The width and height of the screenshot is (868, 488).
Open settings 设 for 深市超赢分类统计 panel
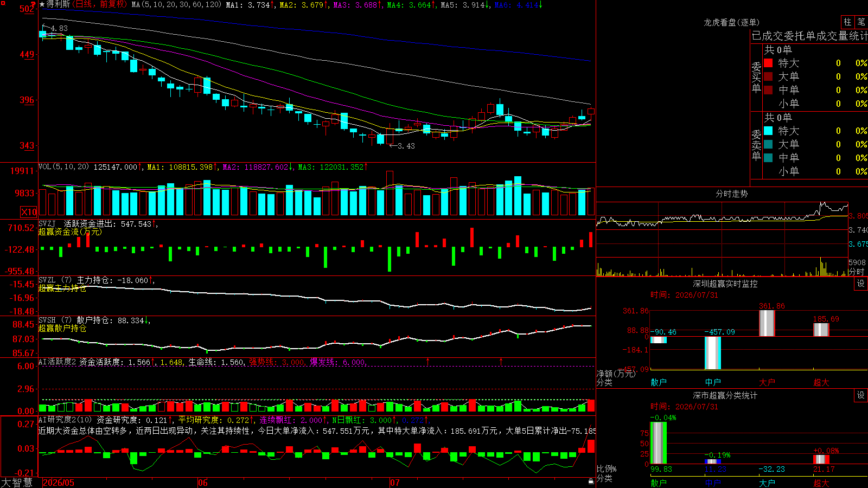(861, 395)
